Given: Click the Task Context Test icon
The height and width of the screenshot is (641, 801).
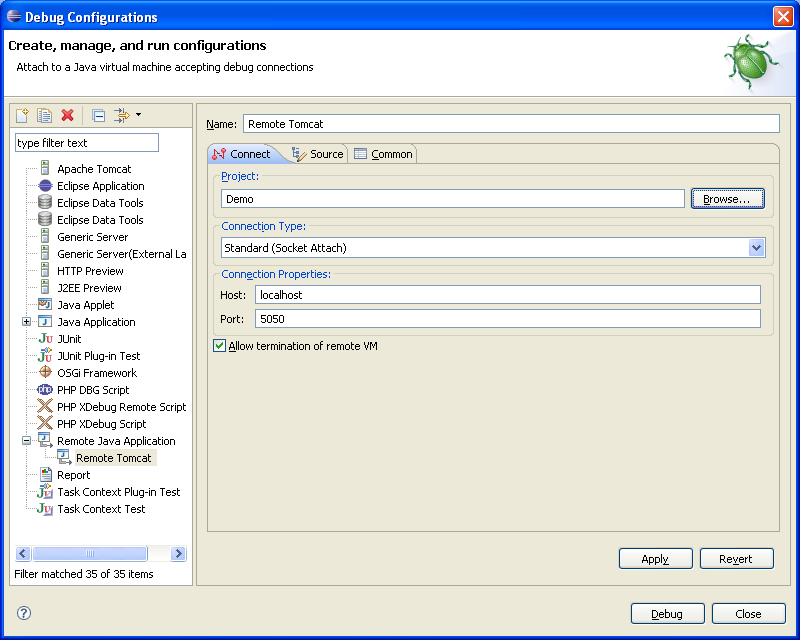Looking at the screenshot, I should pyautogui.click(x=45, y=509).
